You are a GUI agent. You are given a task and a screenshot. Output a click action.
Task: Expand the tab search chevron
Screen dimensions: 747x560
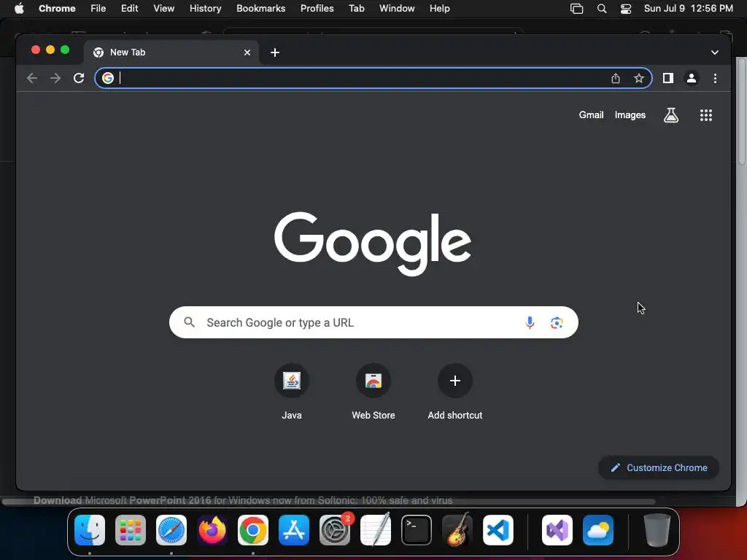[715, 52]
